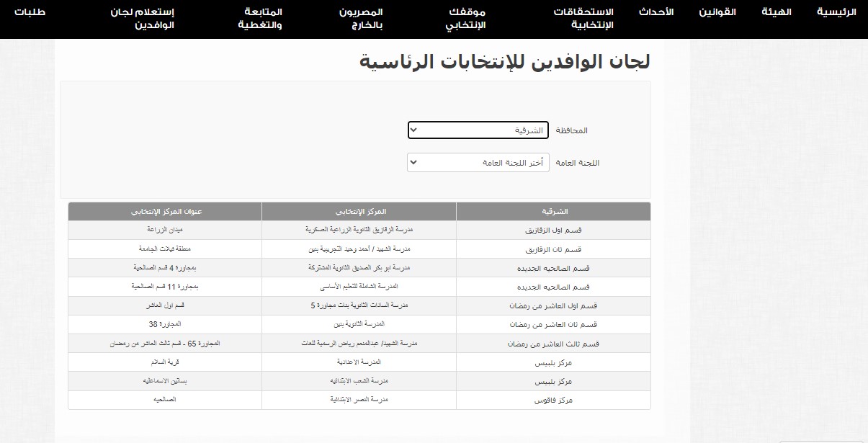
Task: Click مدرسة ابو بكر الصديق الثانوية المشتركة
Action: pyautogui.click(x=359, y=267)
